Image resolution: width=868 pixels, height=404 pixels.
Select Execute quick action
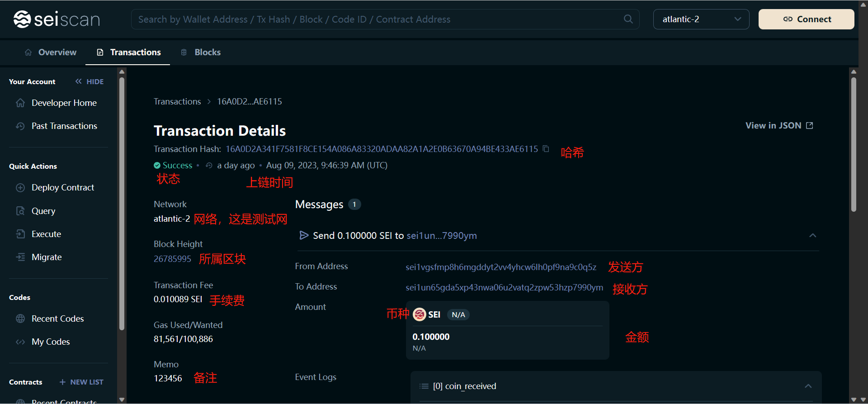(x=38, y=234)
